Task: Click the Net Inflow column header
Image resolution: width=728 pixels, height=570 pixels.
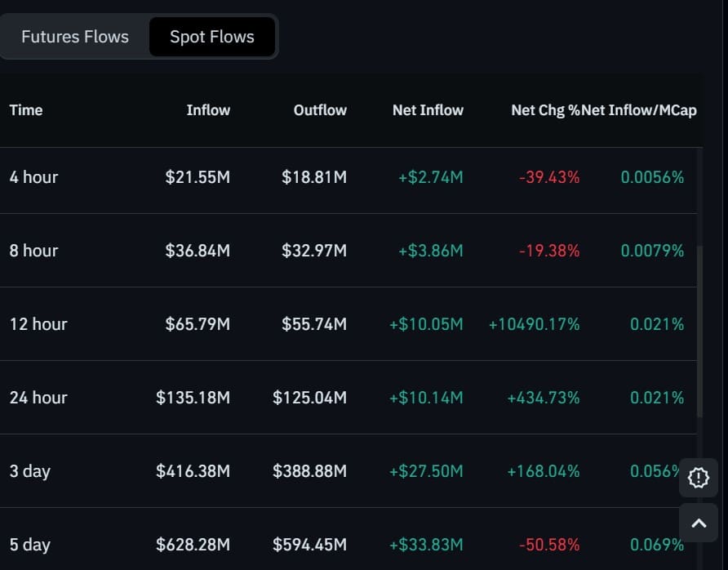Action: [x=428, y=110]
